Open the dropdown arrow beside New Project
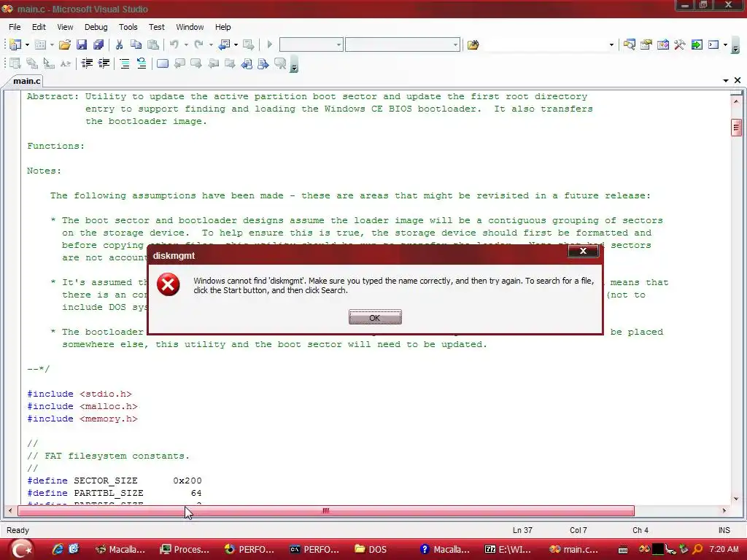Viewport: 747px width, 560px height. (x=27, y=44)
